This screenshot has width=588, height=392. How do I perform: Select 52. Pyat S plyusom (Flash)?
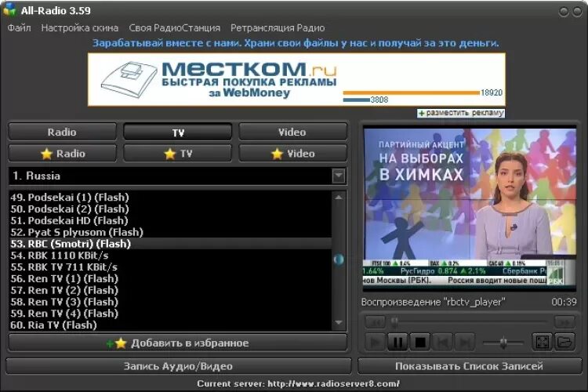170,232
